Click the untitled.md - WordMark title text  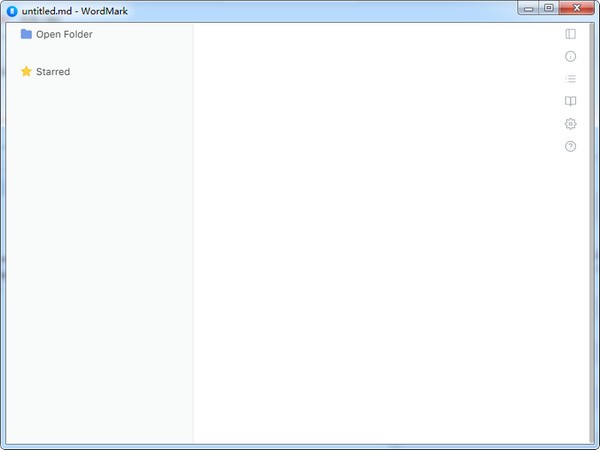pos(75,11)
